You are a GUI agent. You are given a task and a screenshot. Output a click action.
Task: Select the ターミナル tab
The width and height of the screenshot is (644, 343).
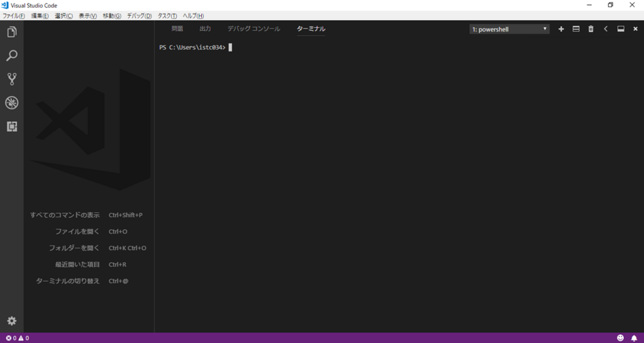tap(311, 29)
